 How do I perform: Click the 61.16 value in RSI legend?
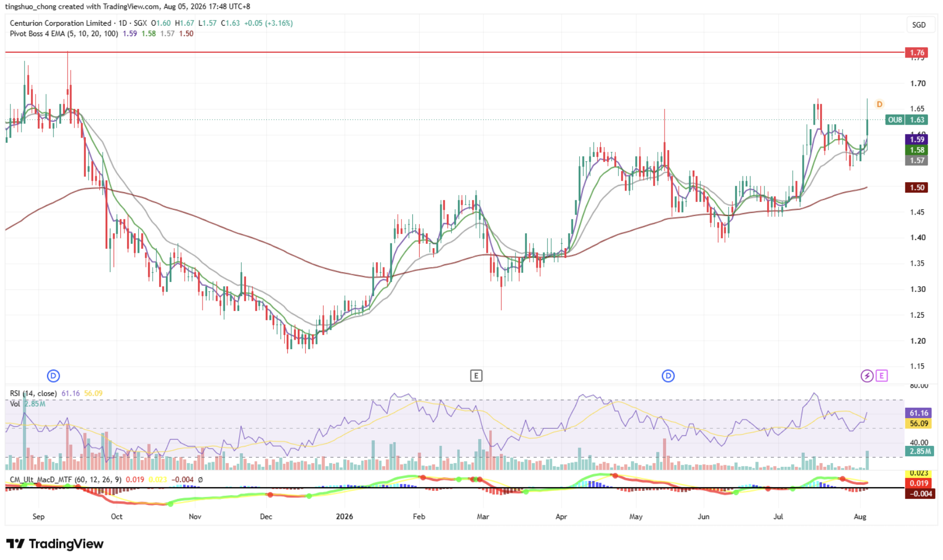[71, 394]
